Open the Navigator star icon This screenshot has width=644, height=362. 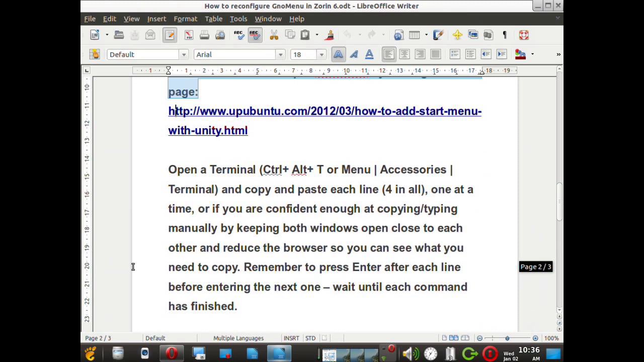457,35
